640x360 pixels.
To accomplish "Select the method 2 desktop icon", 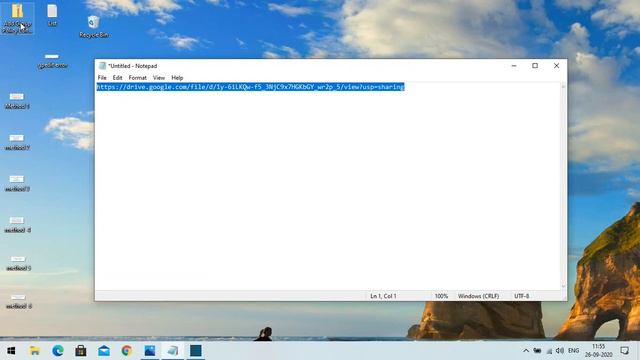I will pos(17,142).
